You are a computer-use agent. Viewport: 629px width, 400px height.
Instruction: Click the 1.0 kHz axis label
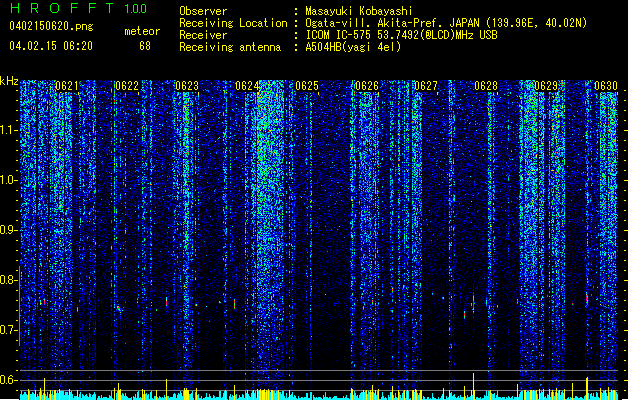pyautogui.click(x=9, y=180)
